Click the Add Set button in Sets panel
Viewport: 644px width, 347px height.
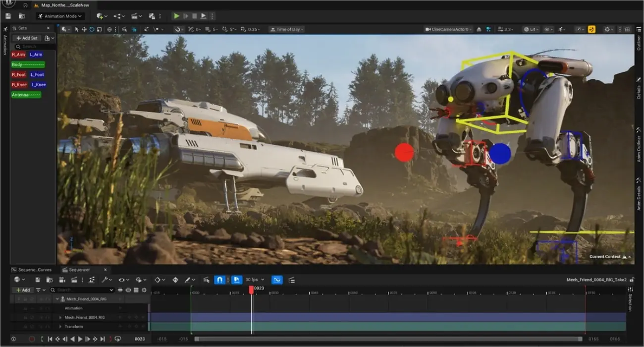26,38
